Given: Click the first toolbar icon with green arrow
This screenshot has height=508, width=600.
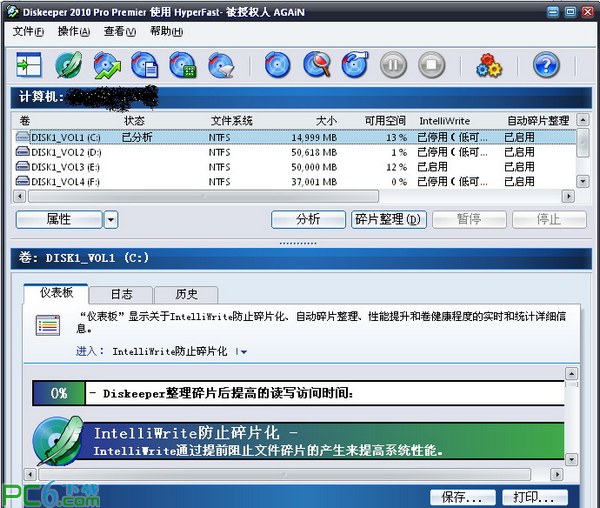Looking at the screenshot, I should 28,66.
